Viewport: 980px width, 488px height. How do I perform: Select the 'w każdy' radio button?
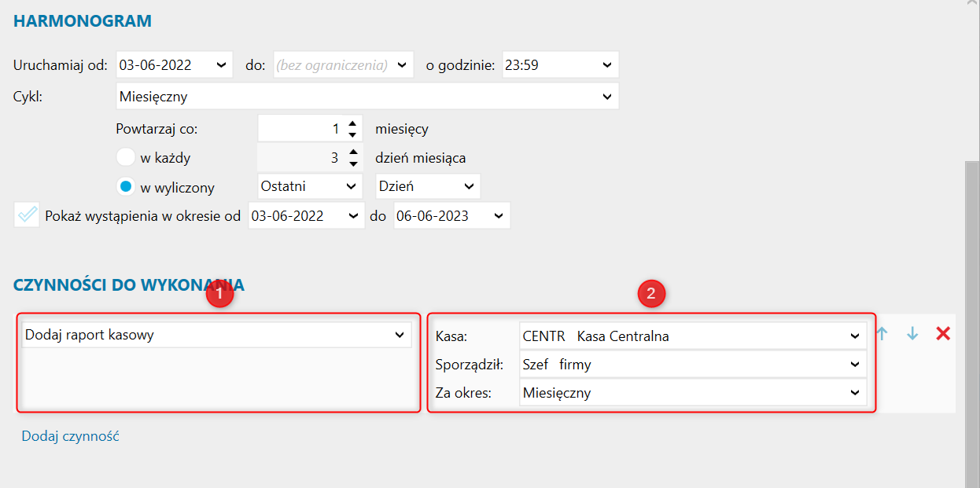[126, 157]
